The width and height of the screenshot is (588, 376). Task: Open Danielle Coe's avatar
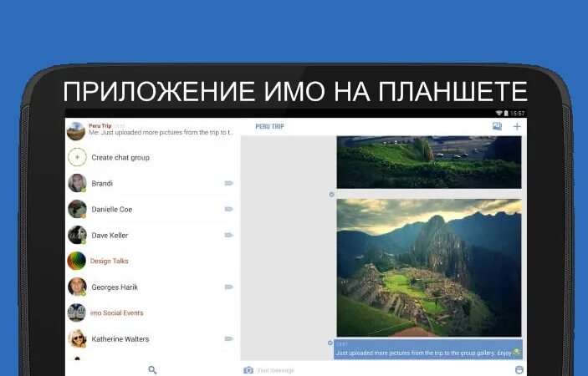77,209
